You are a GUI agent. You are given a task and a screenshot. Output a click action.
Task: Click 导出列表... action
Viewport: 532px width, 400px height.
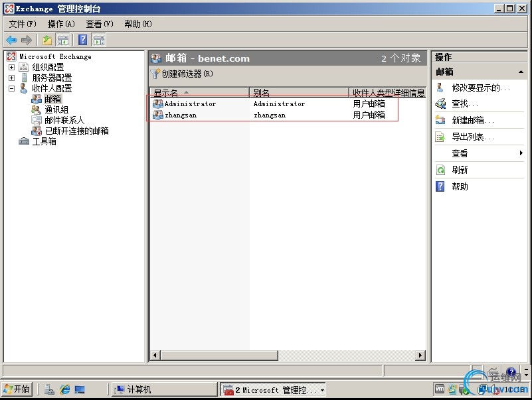[x=473, y=137]
